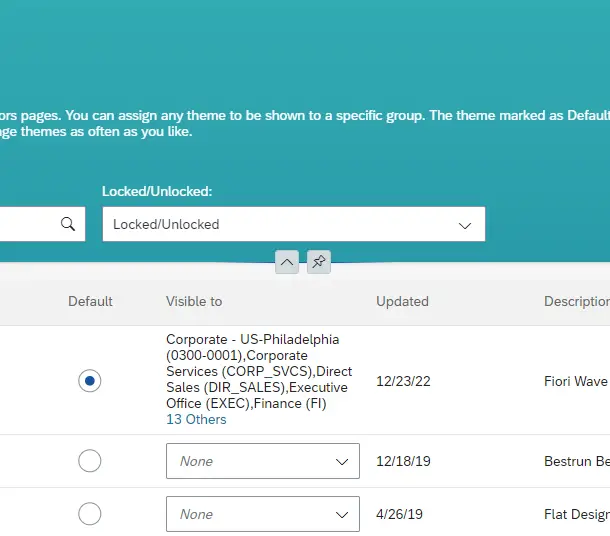
Task: Expand the Visible to dropdown in 4/26/19 row
Action: coord(262,514)
